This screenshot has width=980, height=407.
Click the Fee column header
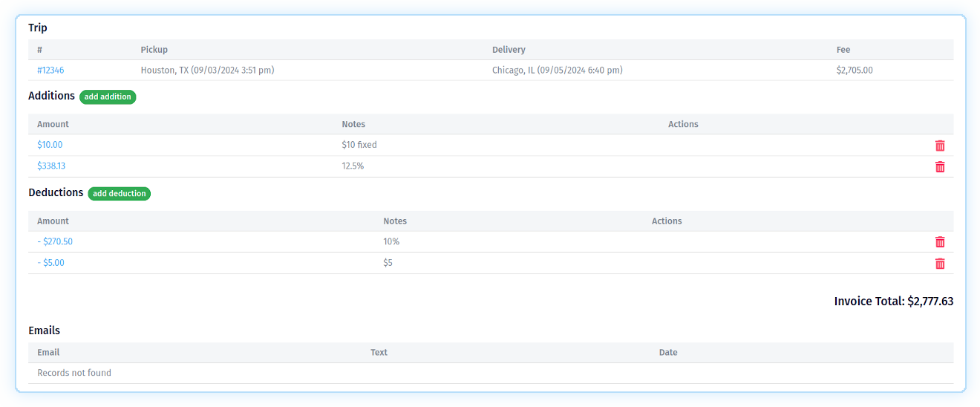click(843, 50)
